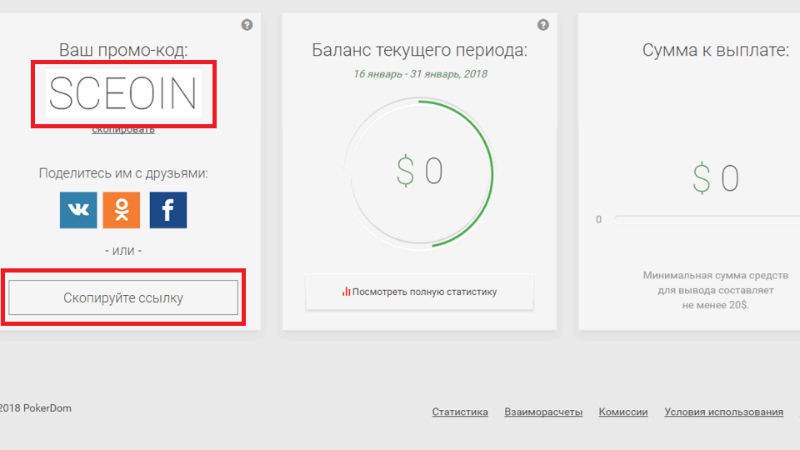Viewport: 800px width, 450px height.
Task: Click the minimum withdrawal 20$ note
Action: tap(715, 290)
